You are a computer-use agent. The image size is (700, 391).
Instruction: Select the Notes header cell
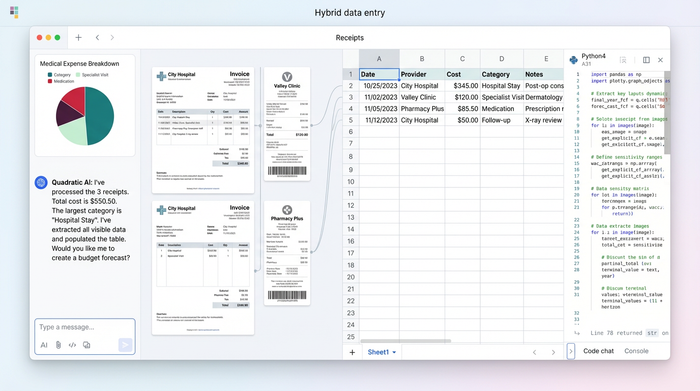pyautogui.click(x=544, y=74)
